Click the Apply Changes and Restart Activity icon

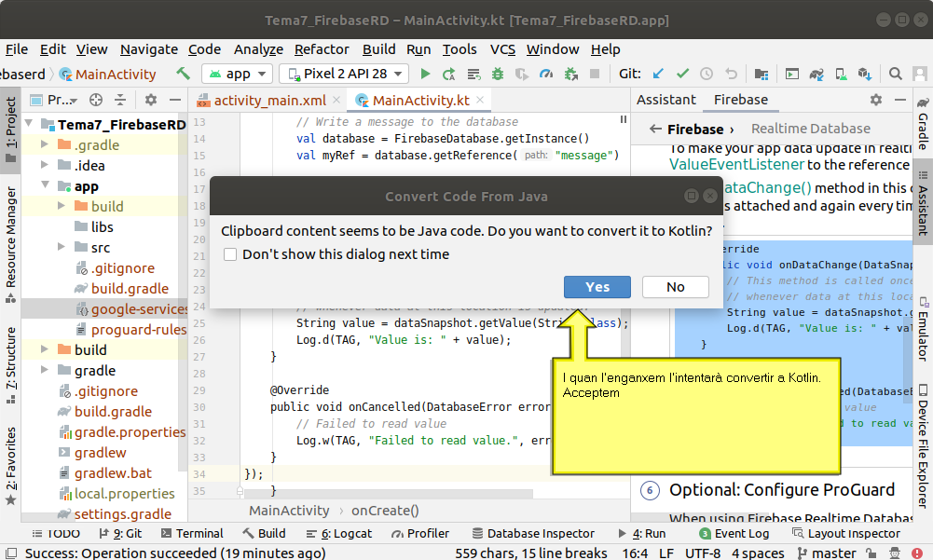pos(448,74)
